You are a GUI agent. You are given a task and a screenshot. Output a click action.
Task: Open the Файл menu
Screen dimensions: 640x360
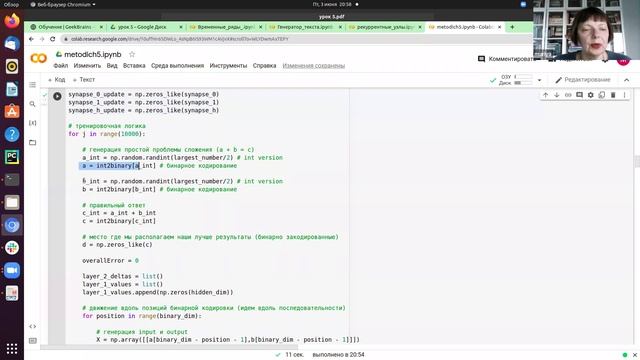click(x=60, y=66)
